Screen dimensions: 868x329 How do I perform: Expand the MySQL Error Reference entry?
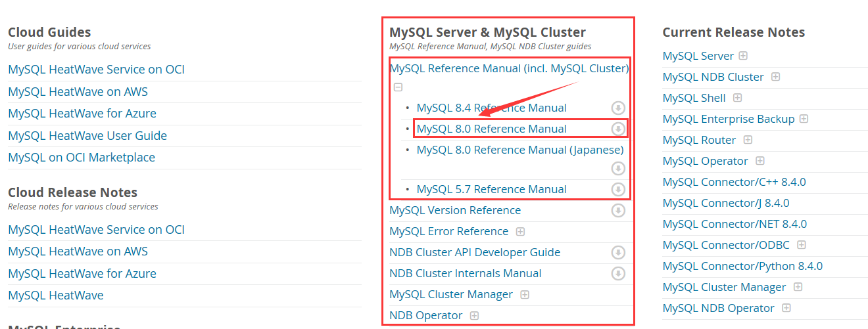click(x=520, y=231)
